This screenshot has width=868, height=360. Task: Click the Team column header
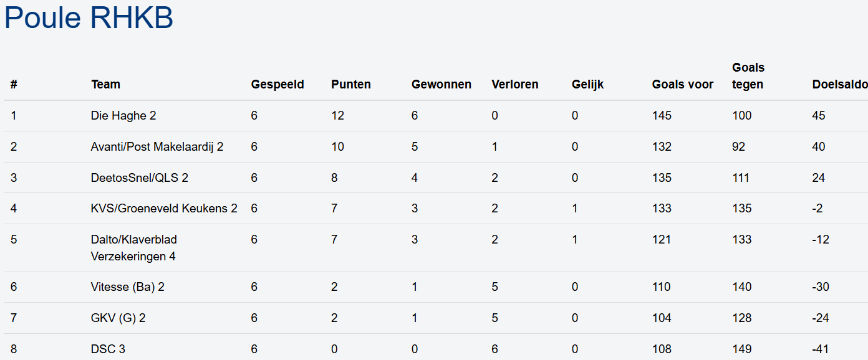[x=105, y=84]
